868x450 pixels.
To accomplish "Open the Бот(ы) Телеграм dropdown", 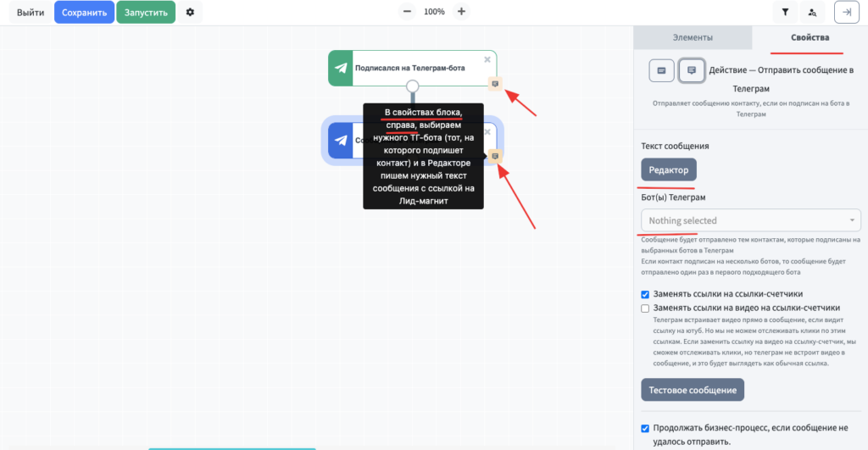I will pos(751,220).
